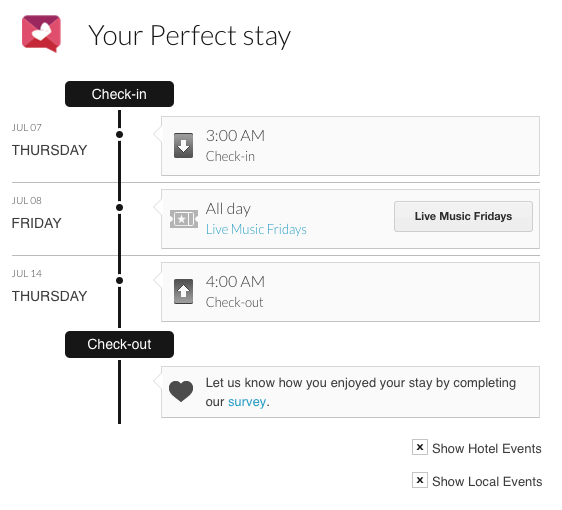Click the check-in down-arrow icon

click(x=184, y=146)
